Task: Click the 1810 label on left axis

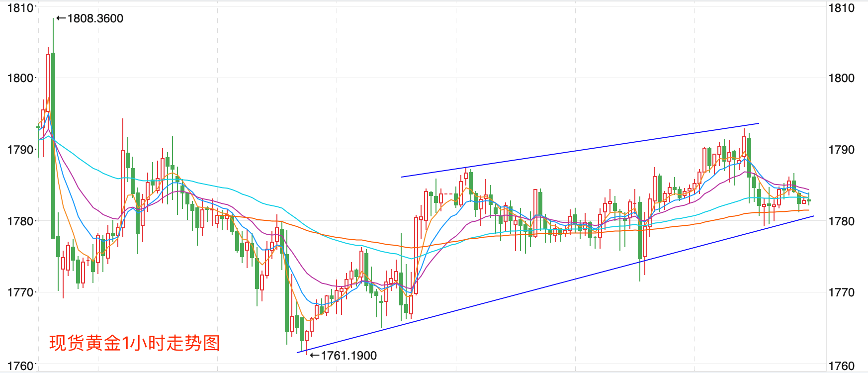Action: (20, 8)
